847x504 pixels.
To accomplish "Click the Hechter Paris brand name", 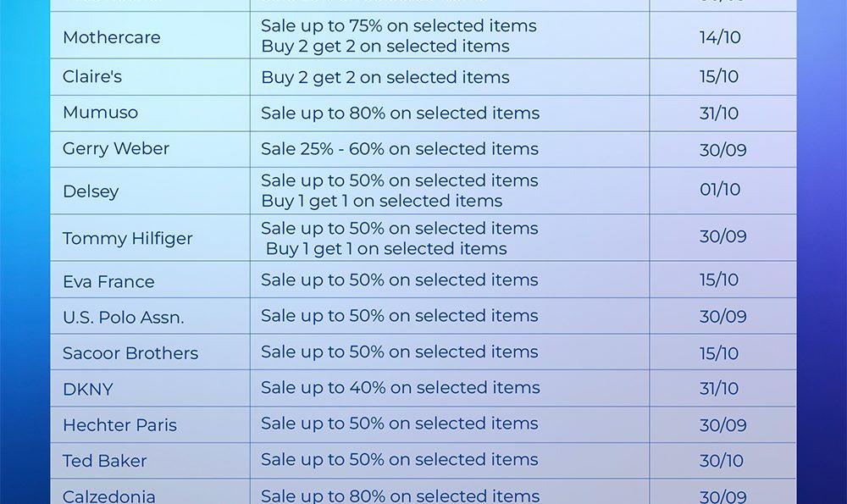I will [x=119, y=425].
